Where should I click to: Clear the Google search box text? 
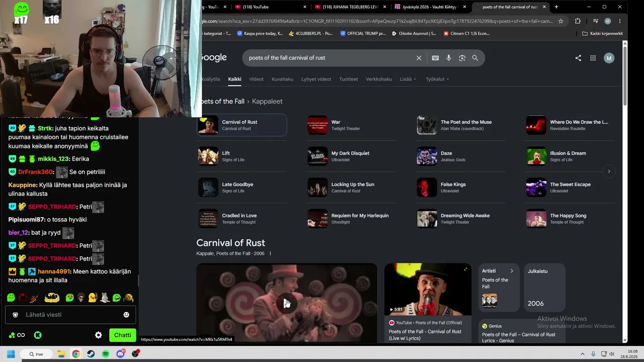pyautogui.click(x=419, y=58)
